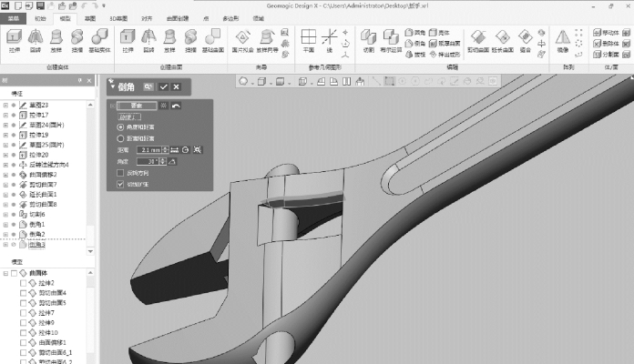Toggle visibility checkbox for 拉伸2 body
The image size is (634, 364).
coord(24,283)
